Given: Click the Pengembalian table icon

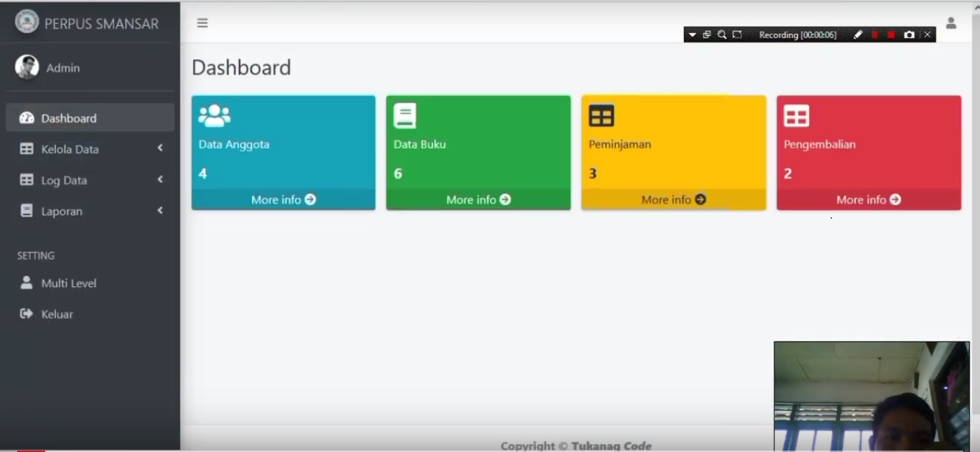Looking at the screenshot, I should (796, 116).
